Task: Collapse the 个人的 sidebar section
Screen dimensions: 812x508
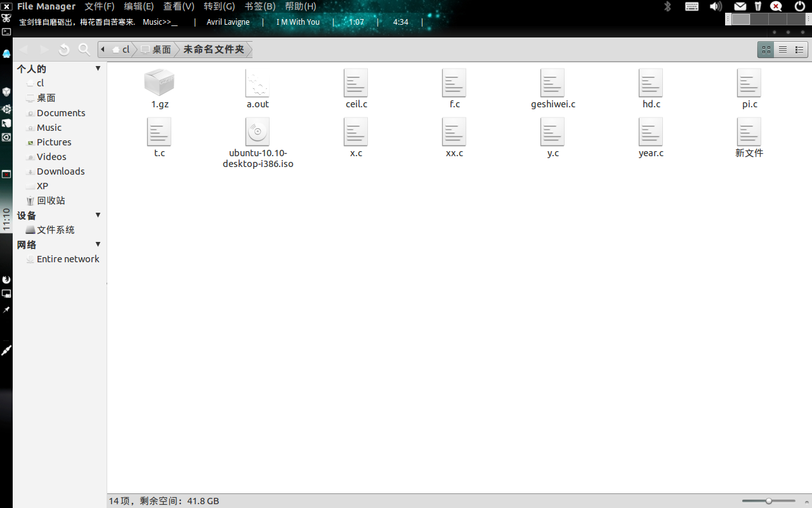Action: [x=98, y=68]
